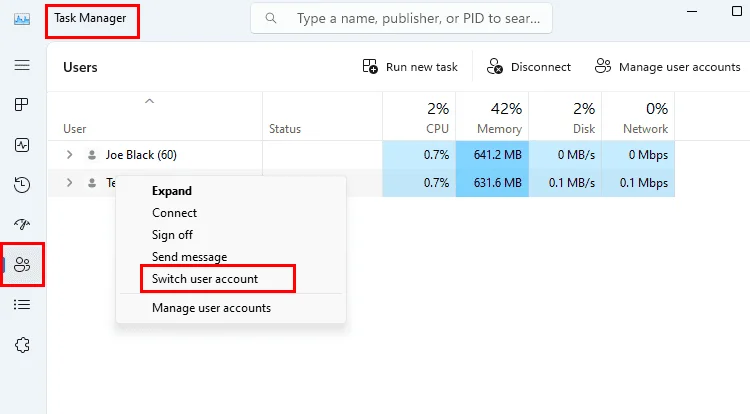Click the 0 MB/s disk value
Viewport: 750px width, 414px height.
click(x=576, y=155)
